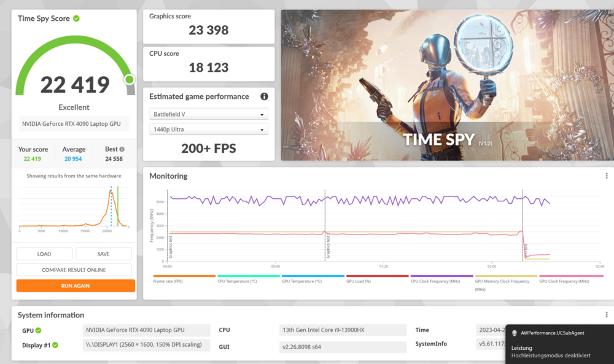Open the System information three-dot menu
This screenshot has height=364, width=614.
click(607, 315)
